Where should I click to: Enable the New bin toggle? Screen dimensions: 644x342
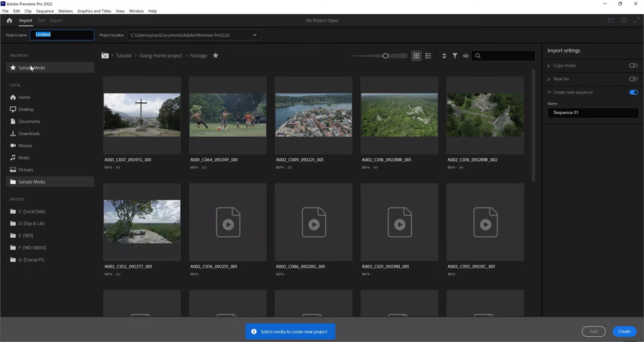point(633,79)
